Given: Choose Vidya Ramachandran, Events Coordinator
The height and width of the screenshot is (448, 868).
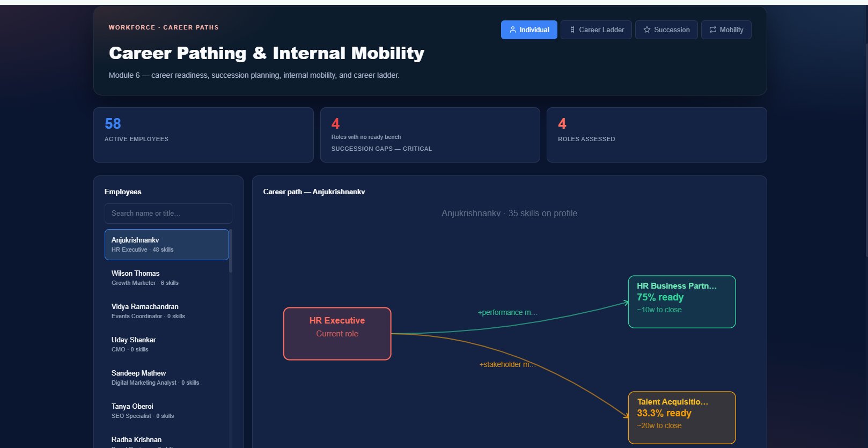Looking at the screenshot, I should pyautogui.click(x=167, y=311).
